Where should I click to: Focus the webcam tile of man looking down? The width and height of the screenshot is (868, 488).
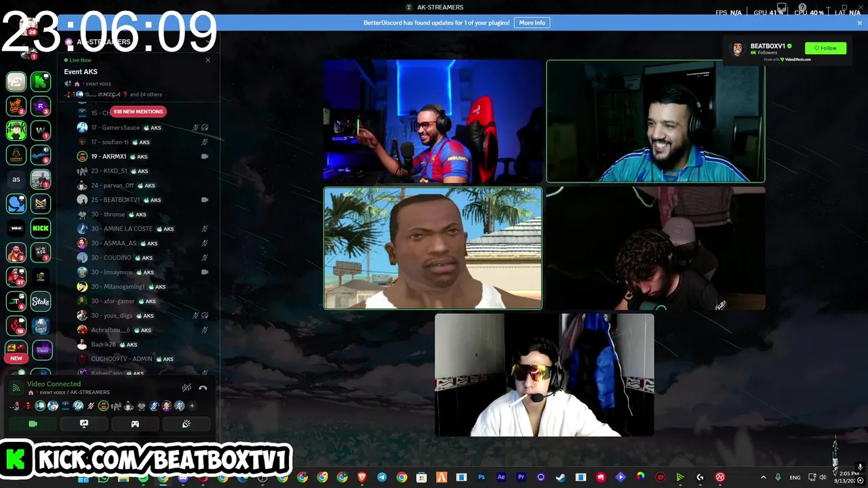656,248
